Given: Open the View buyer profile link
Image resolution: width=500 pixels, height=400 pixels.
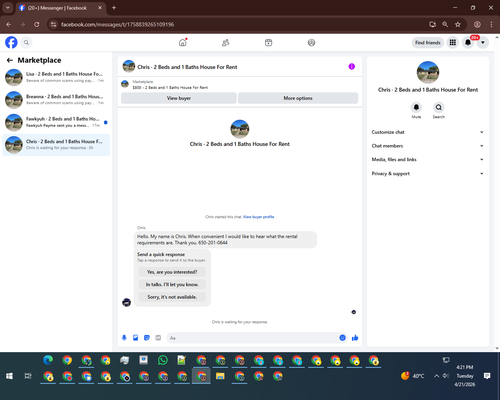Looking at the screenshot, I should click(258, 217).
